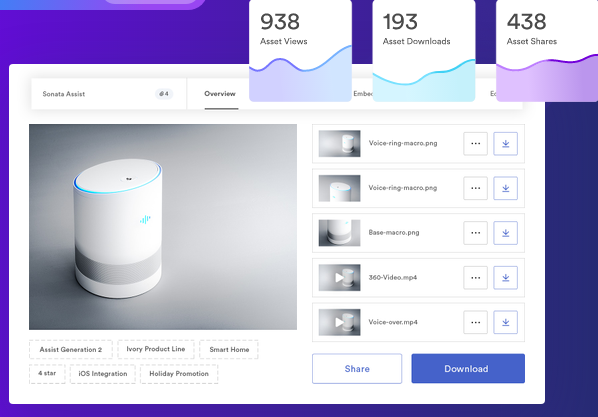Select the Assist Generation 2 tag

tap(71, 349)
